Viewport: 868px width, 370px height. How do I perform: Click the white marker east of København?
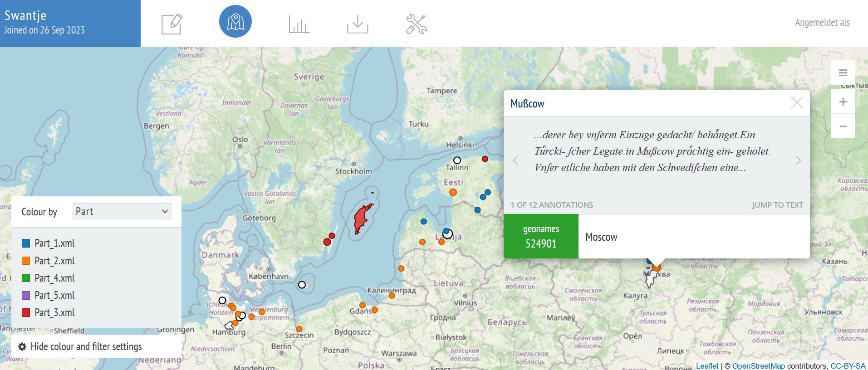point(302,285)
